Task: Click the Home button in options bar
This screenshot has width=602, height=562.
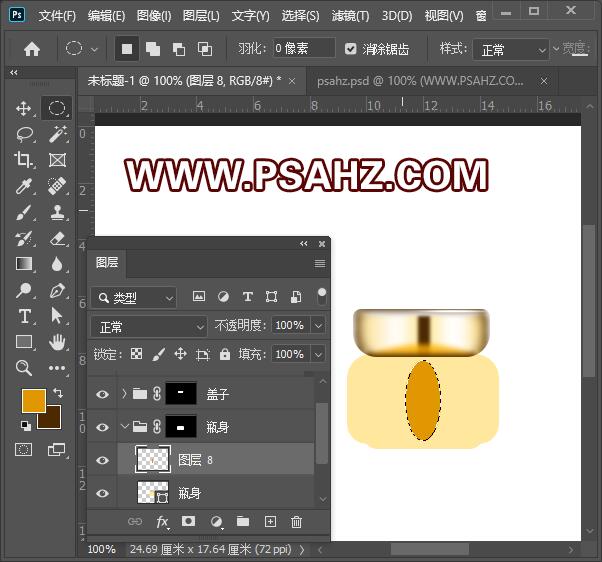Action: (31, 49)
